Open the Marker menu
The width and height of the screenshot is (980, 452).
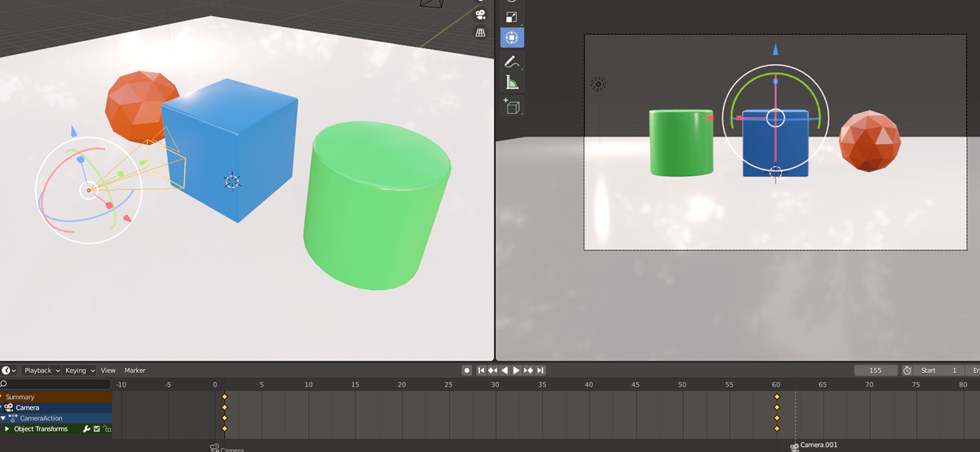click(x=135, y=371)
